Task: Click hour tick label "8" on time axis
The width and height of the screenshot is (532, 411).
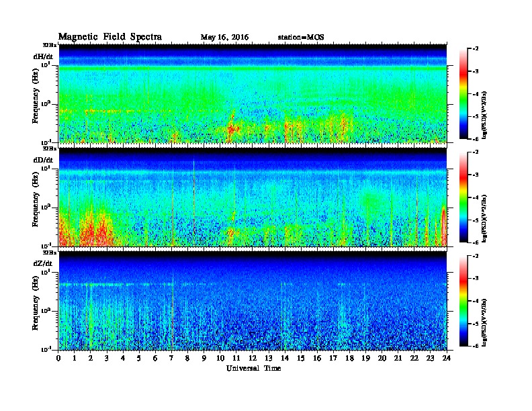Action: pyautogui.click(x=187, y=358)
